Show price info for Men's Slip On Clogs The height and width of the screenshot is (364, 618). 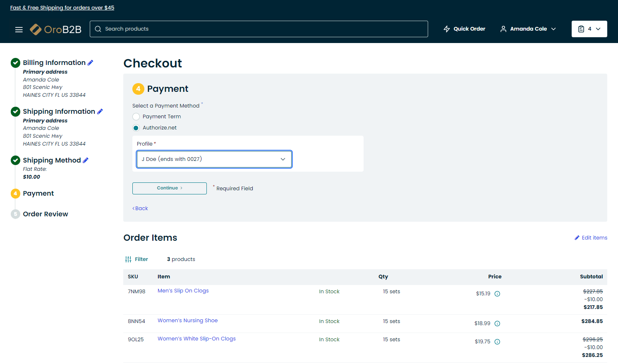coord(497,294)
